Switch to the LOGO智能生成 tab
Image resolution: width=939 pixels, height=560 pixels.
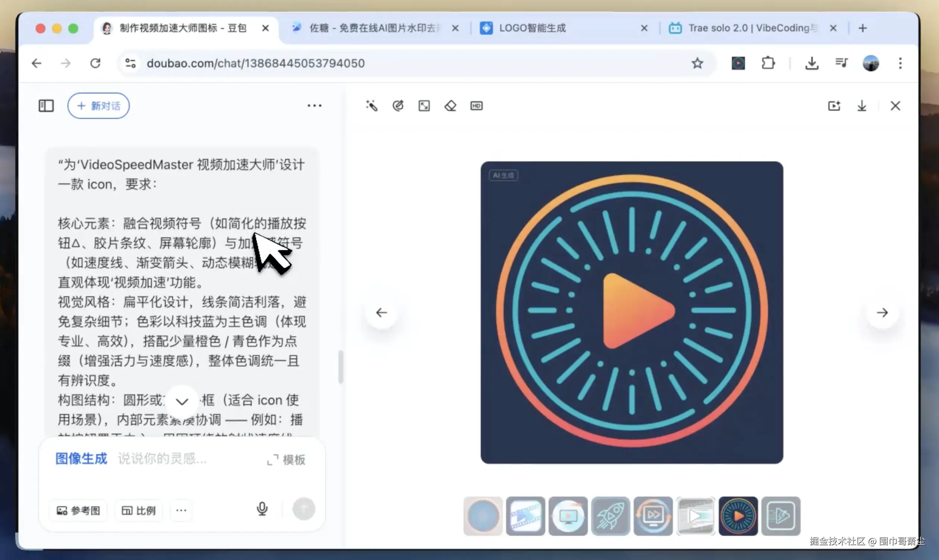[x=532, y=28]
